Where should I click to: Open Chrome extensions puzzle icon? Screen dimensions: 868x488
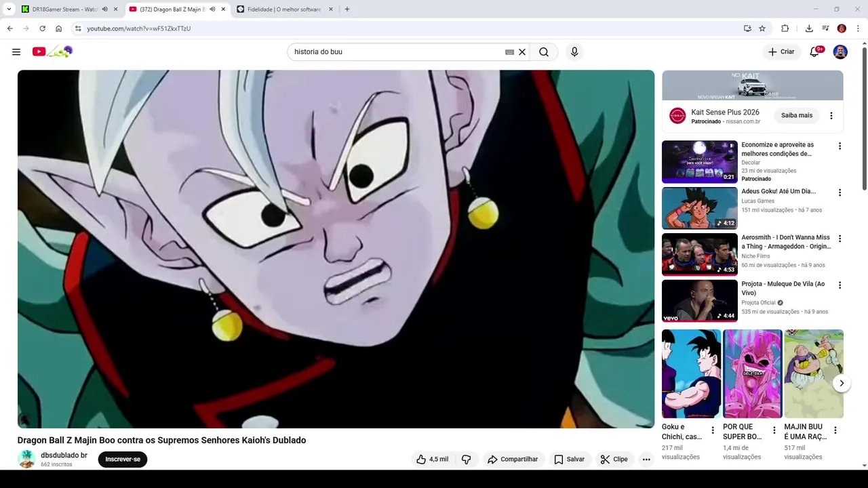(x=785, y=28)
